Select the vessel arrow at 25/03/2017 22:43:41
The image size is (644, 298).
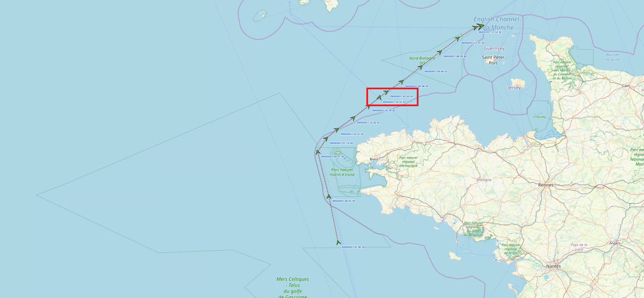(x=386, y=92)
